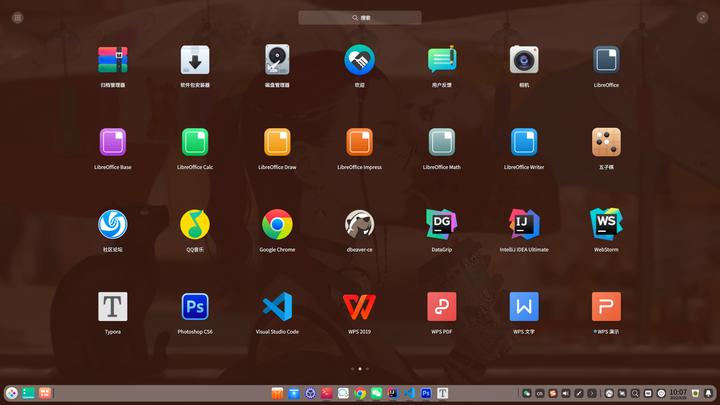Image resolution: width=720 pixels, height=405 pixels.
Task: Open Control Center in the dock
Action: tap(310, 393)
